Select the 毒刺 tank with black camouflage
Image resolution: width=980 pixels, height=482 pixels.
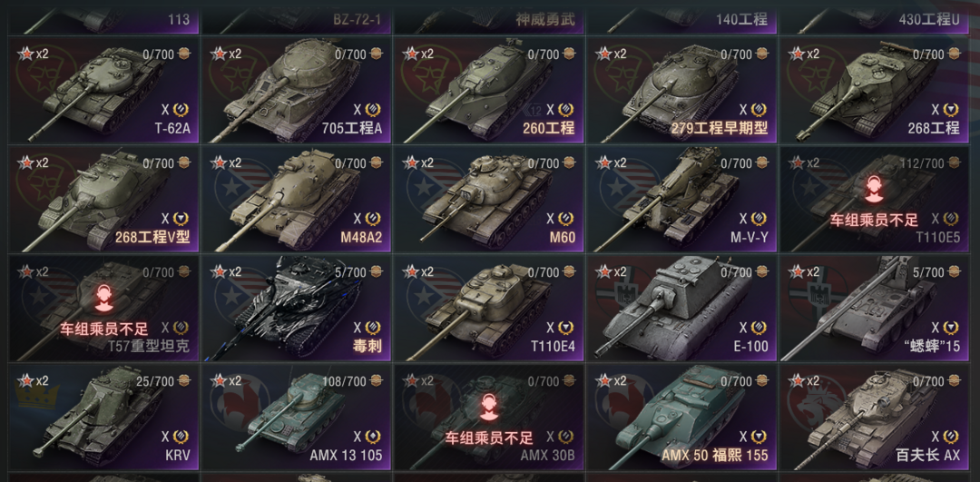(x=296, y=309)
